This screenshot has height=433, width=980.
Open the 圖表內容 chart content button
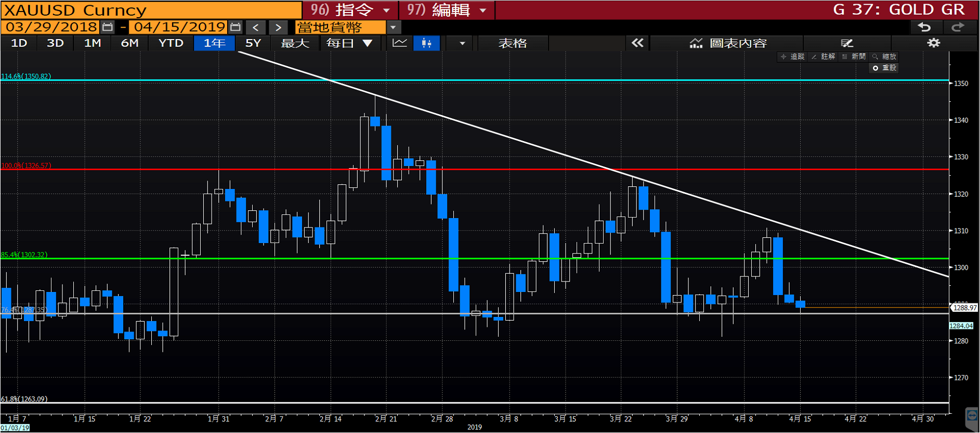[728, 43]
